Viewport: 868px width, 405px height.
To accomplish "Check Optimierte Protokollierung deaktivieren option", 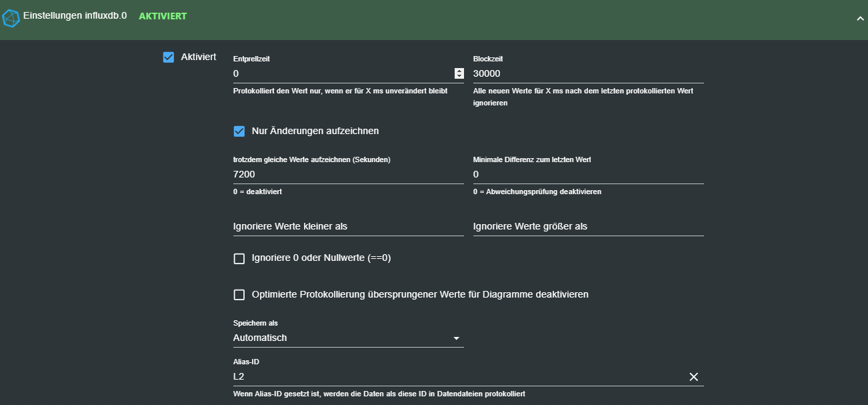I will pos(239,295).
